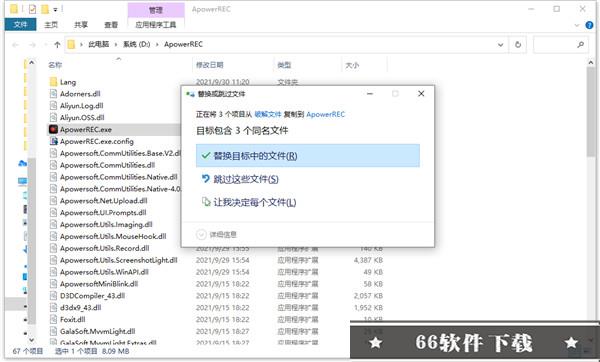Sort files by the 名称 column header

(55, 65)
